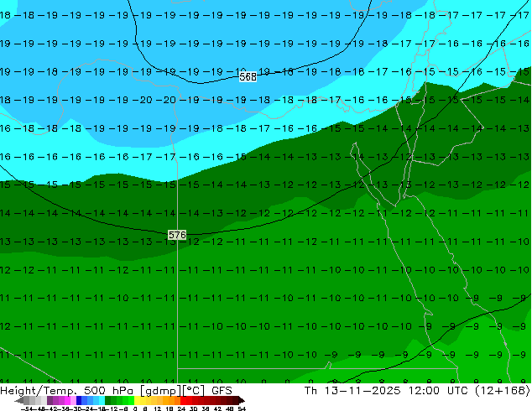The image size is (532, 411).
Task: Click the dark right arrow of color bar
Action: (x=242, y=400)
